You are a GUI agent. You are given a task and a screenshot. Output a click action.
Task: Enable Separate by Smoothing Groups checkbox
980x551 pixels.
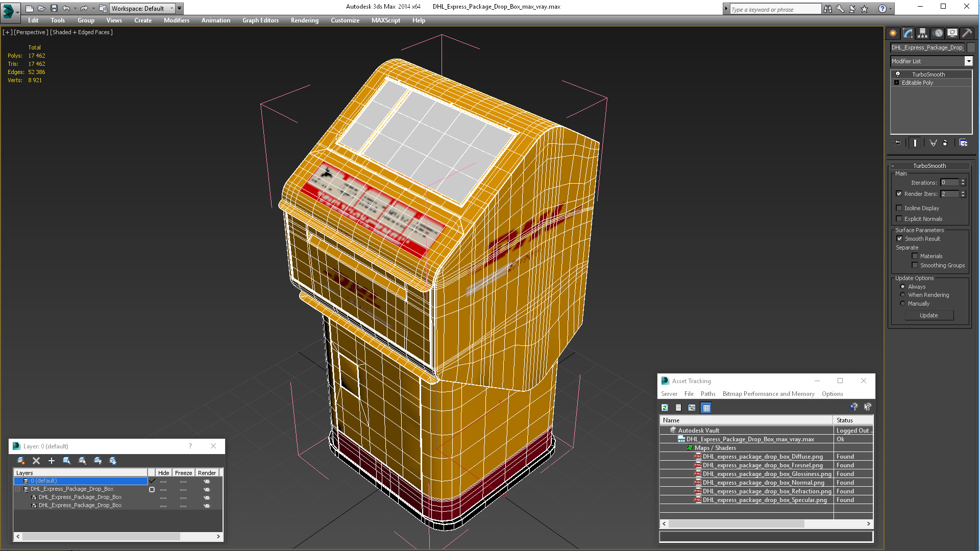(915, 265)
